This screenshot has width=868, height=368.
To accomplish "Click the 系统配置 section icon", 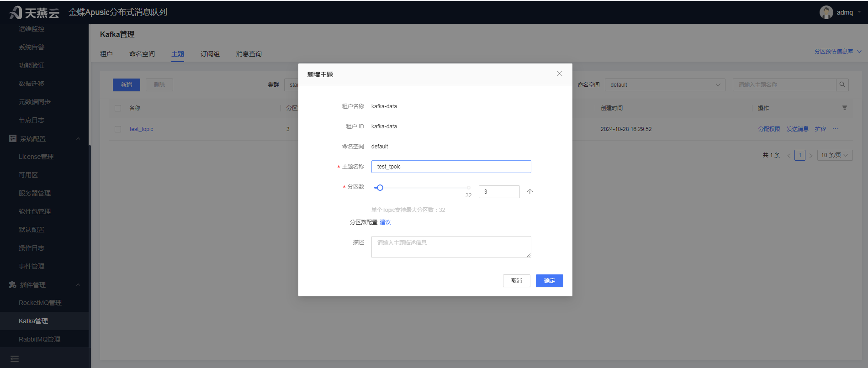I will (13, 138).
